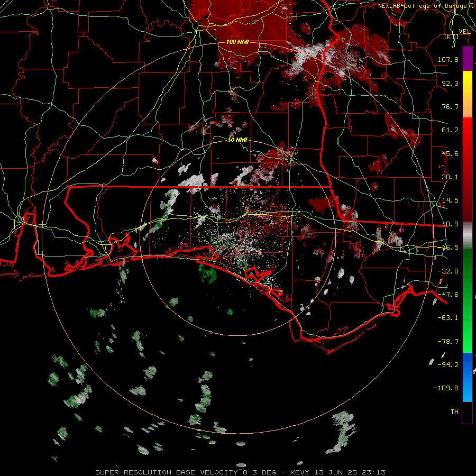Screen dimensions: 476x476
Task: Click the -32.0 velocity scale value
Action: pyautogui.click(x=448, y=271)
